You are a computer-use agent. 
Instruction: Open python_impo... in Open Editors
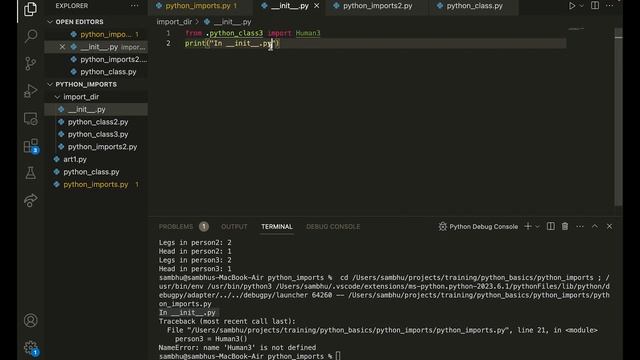tap(105, 34)
